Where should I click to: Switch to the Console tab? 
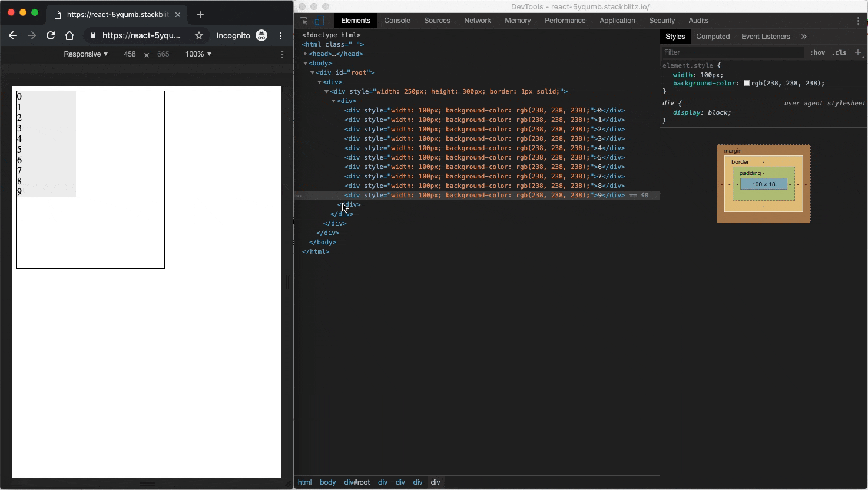click(x=397, y=21)
